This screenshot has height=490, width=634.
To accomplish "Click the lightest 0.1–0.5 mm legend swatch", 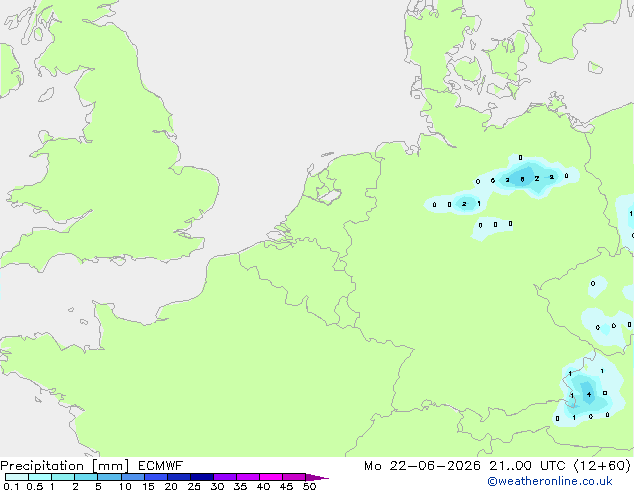I will point(17,477).
